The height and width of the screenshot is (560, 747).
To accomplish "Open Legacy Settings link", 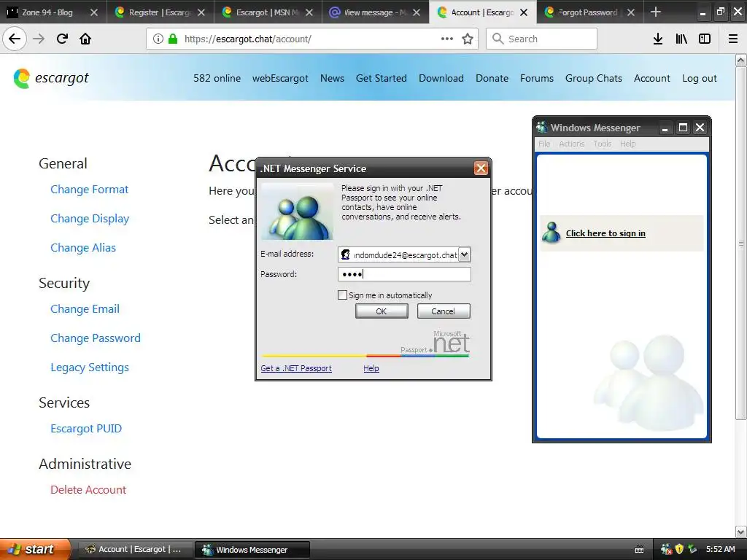I will (x=90, y=367).
